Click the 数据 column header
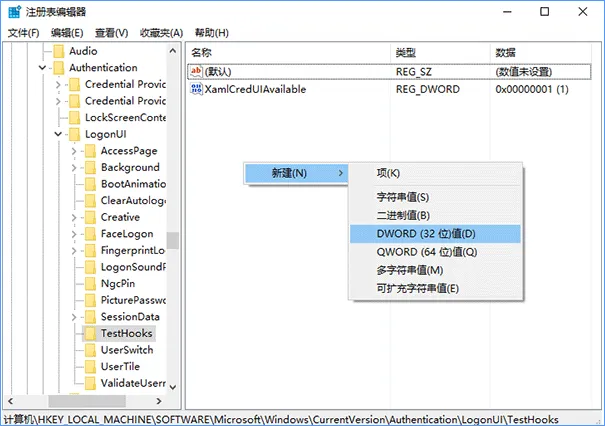 pos(541,52)
